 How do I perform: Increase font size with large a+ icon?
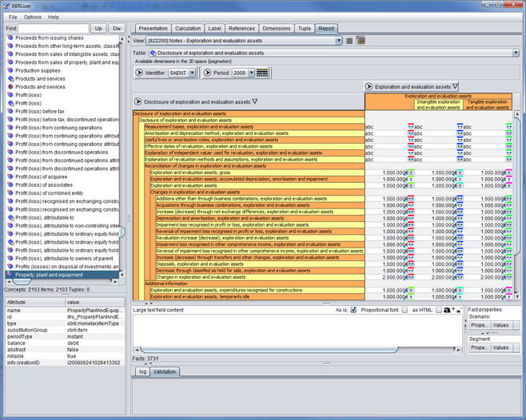(448, 310)
